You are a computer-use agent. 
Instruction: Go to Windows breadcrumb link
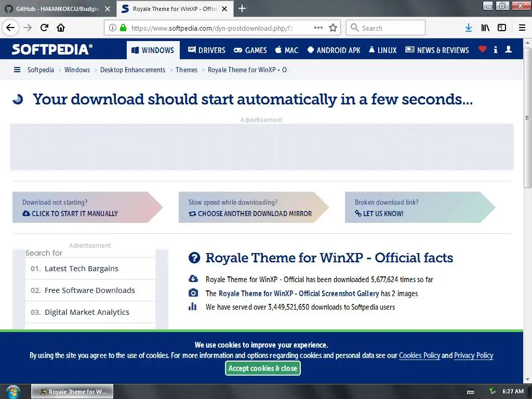[x=77, y=70]
